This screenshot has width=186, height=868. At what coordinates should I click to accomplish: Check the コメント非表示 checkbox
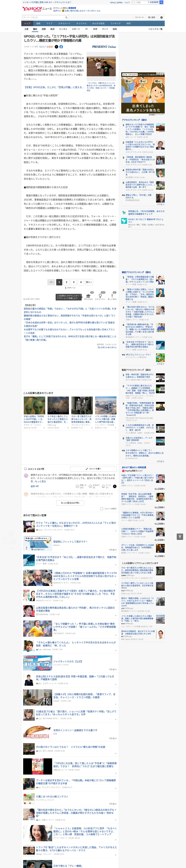[x=102, y=509]
